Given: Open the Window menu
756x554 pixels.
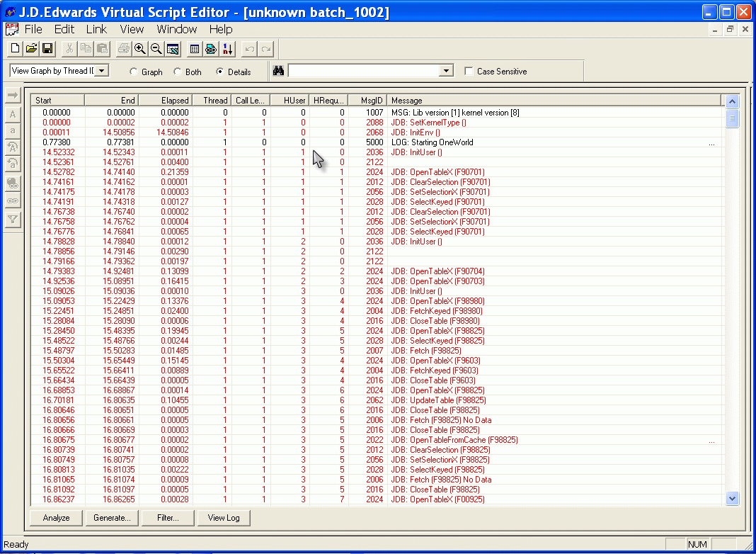Looking at the screenshot, I should (x=177, y=30).
